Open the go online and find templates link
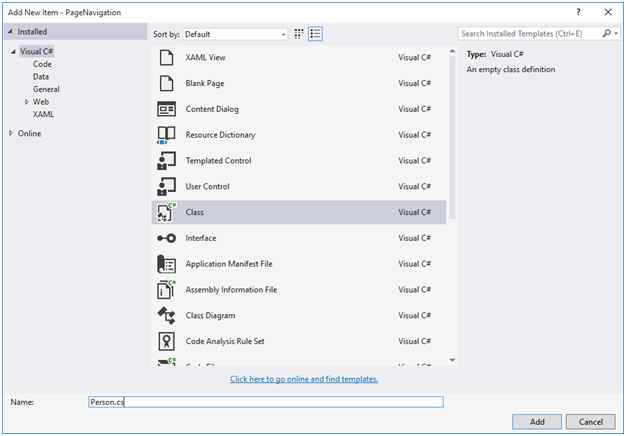The height and width of the screenshot is (436, 626). point(304,379)
